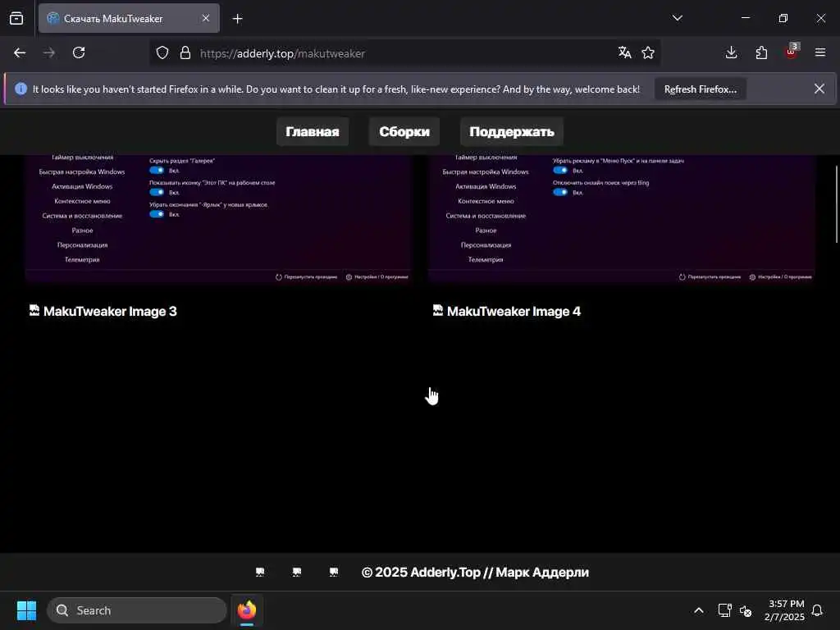The height and width of the screenshot is (630, 840).
Task: Reload the current page
Action: tap(79, 52)
